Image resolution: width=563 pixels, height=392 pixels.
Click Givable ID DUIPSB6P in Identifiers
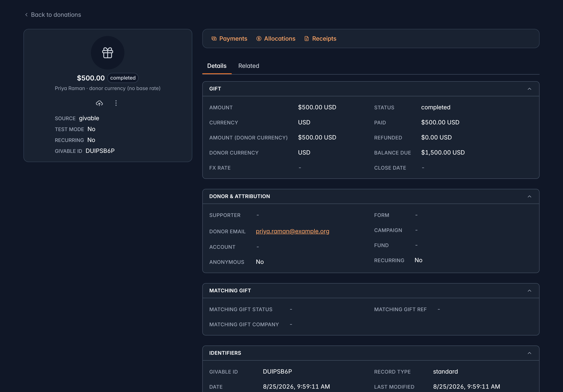tap(277, 372)
